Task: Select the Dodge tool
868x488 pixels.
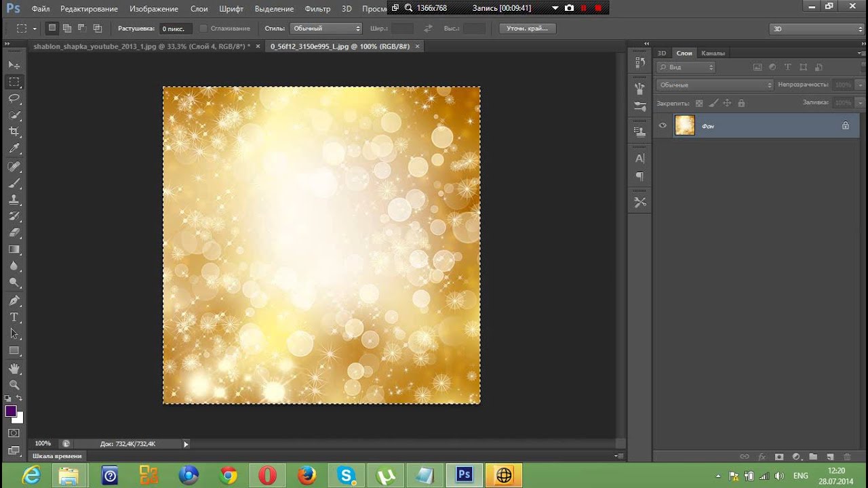Action: 14,283
